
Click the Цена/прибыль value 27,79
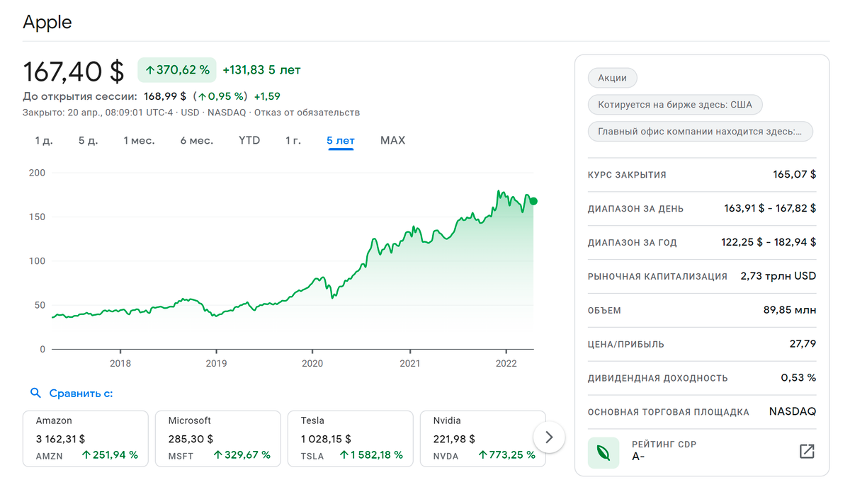[x=802, y=344]
